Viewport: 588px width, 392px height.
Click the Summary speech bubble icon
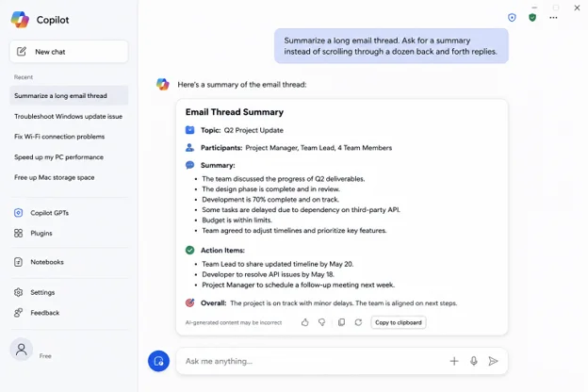point(190,165)
